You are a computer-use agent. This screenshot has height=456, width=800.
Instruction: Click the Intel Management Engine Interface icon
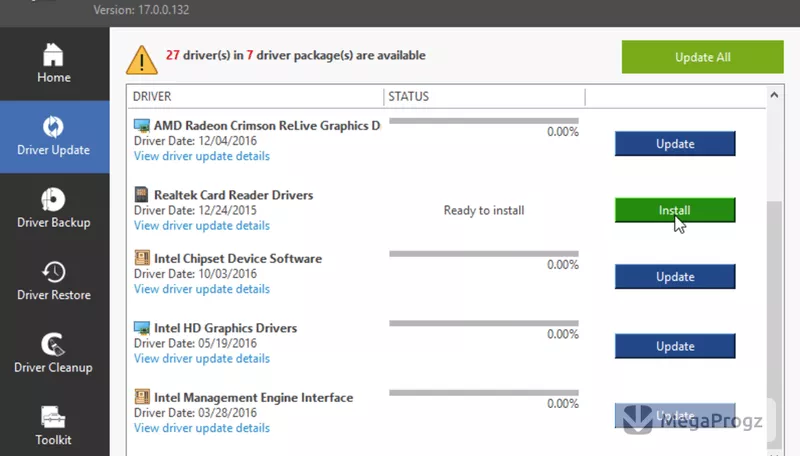click(x=142, y=396)
